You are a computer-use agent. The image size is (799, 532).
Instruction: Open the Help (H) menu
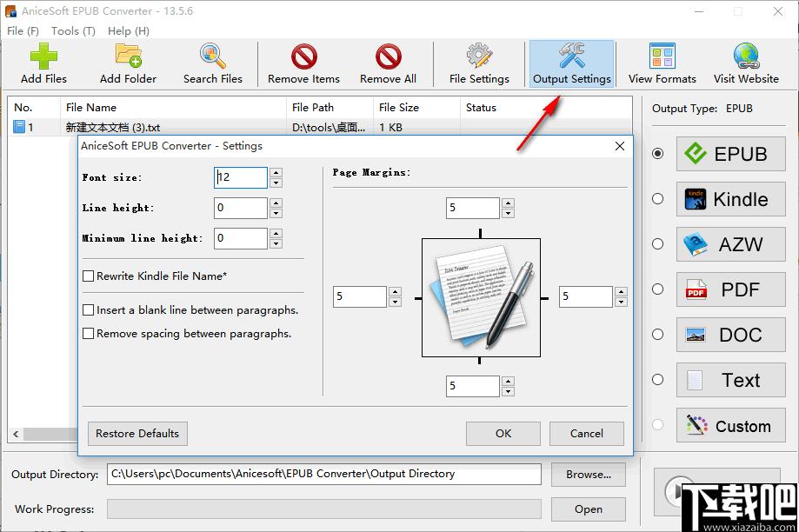[x=129, y=31]
